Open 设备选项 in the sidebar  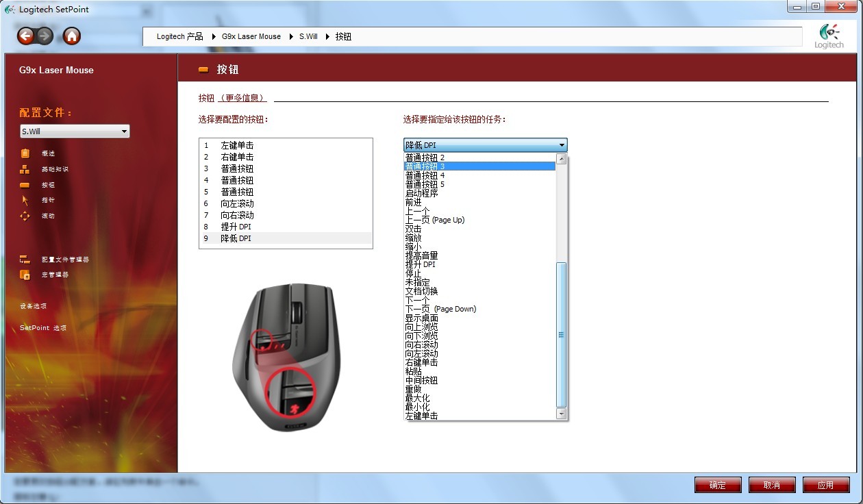pyautogui.click(x=33, y=306)
